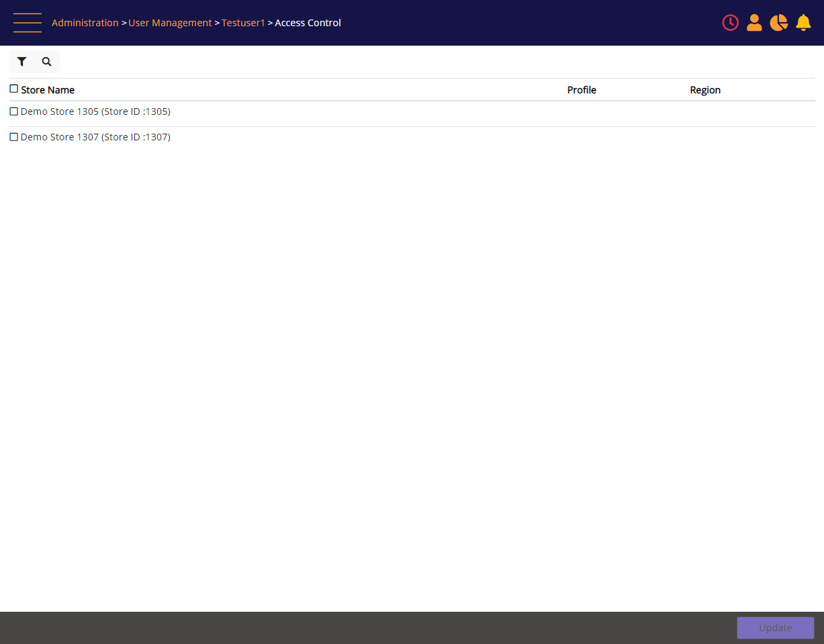Screen dimensions: 824x644
Task: Open the Testuser1 breadcrumb link
Action: click(x=243, y=23)
